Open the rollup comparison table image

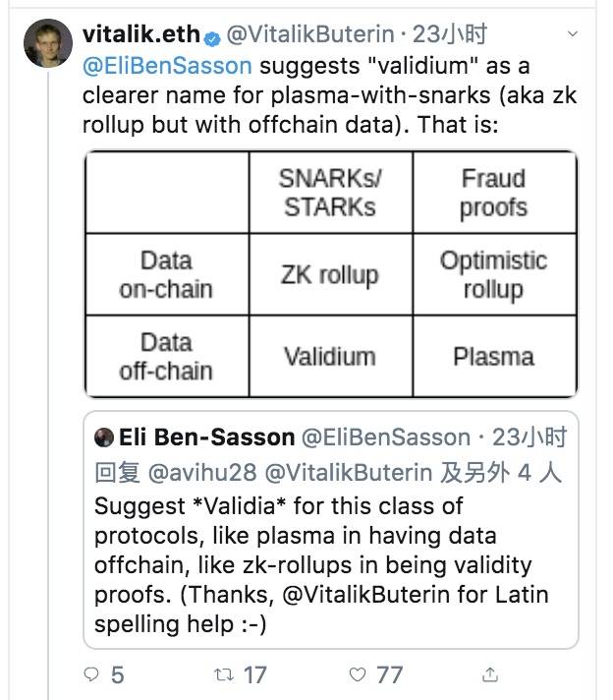[x=331, y=274]
